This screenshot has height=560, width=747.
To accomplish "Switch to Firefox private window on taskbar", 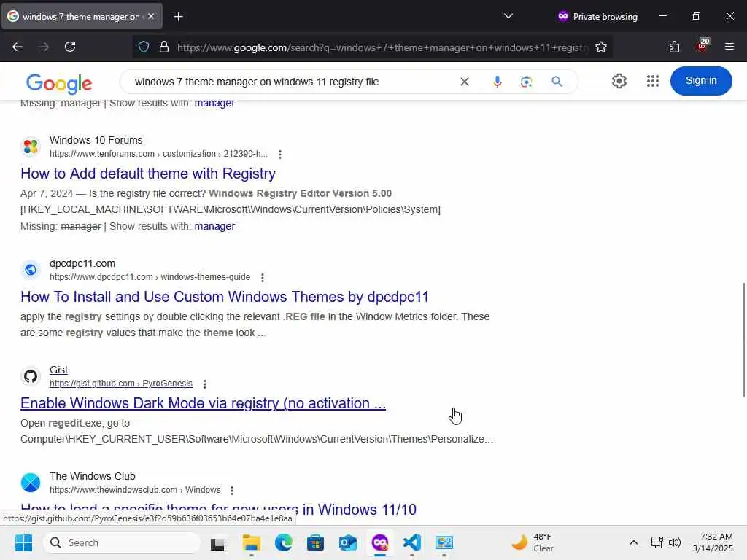I will click(379, 542).
